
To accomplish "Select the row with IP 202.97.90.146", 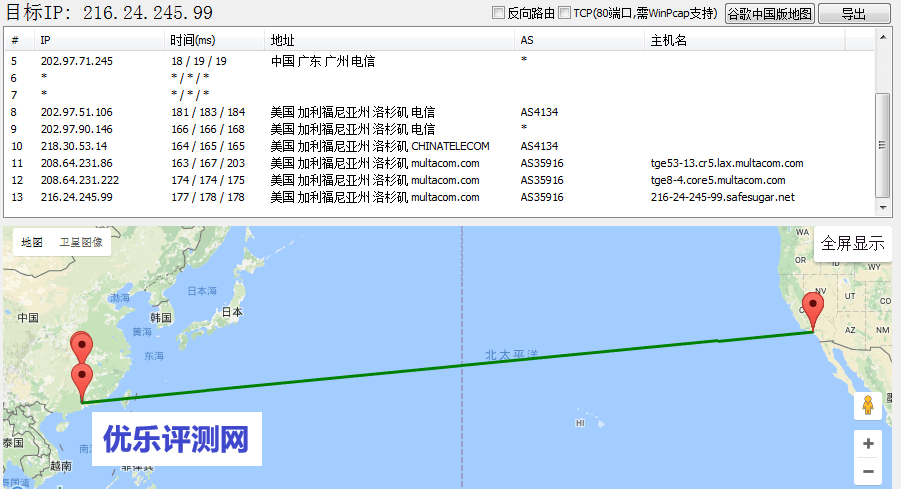I will 440,129.
